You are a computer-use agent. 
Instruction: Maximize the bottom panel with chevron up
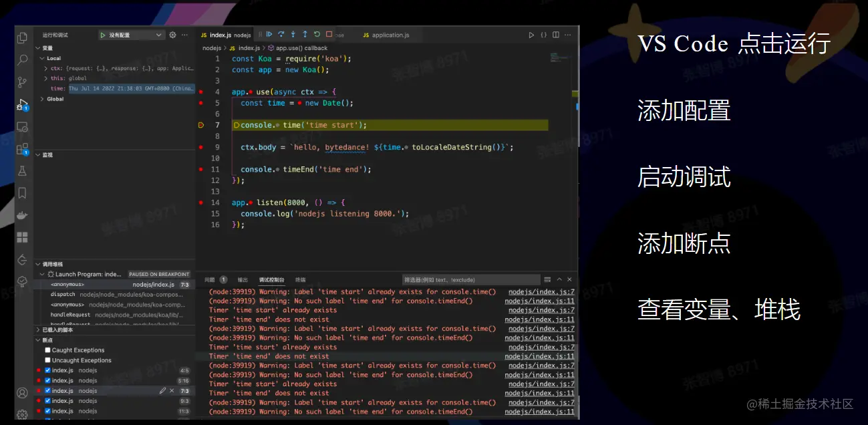coord(560,279)
